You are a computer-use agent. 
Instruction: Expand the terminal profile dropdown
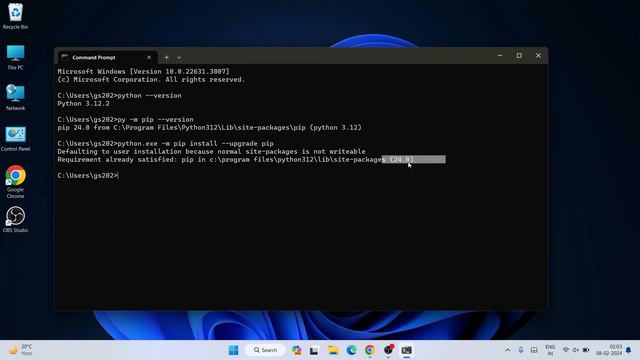click(x=179, y=58)
